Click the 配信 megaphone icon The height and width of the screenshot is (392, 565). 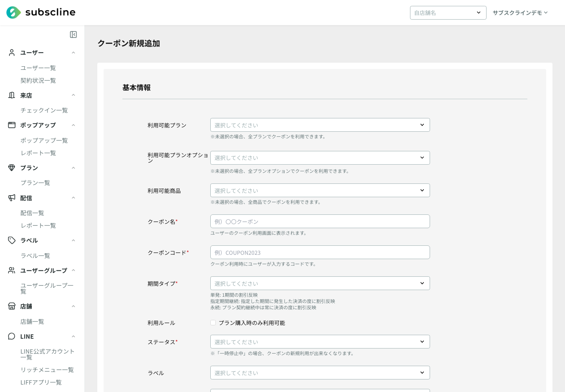[12, 198]
